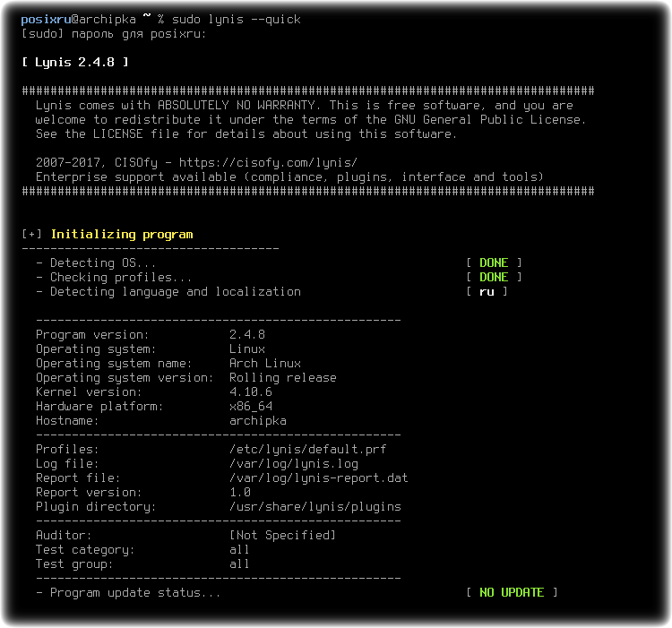Click the 'Operating system:' label
This screenshot has height=628, width=672.
96,349
